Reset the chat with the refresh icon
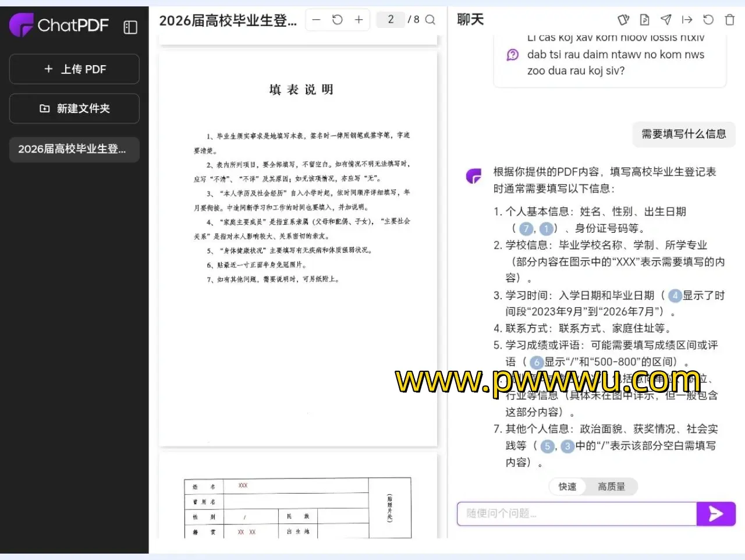The height and width of the screenshot is (560, 745). (708, 20)
